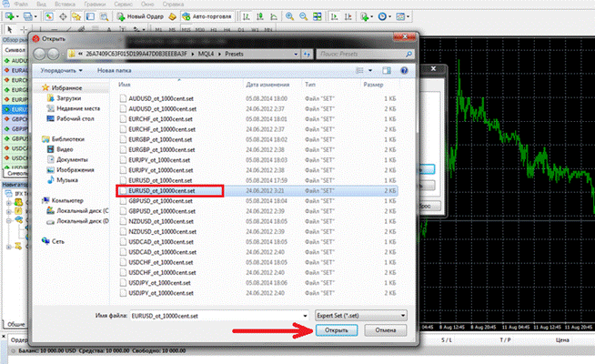Open the Графики menu
Screen dimensions: 595x364
pyautogui.click(x=95, y=5)
